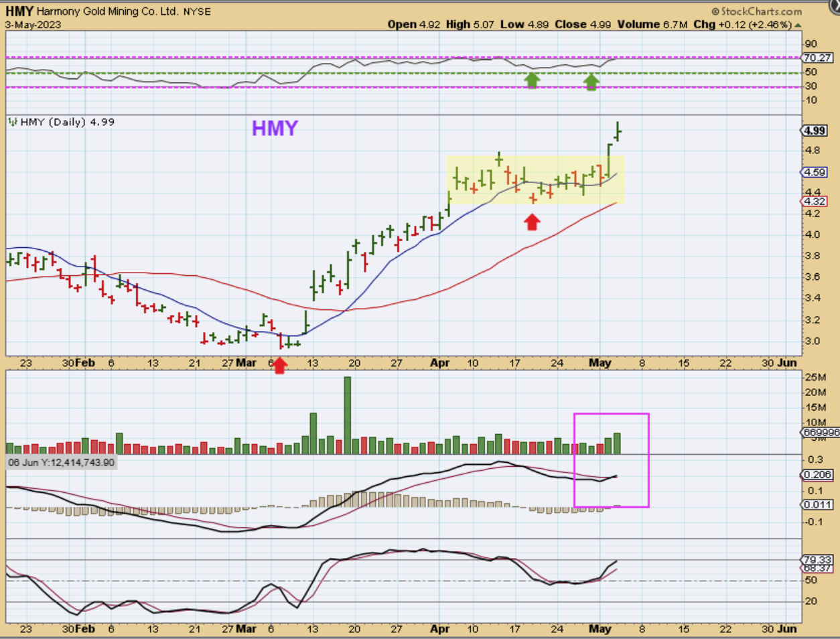Click the -0.1 label on the MACD axis
The image size is (840, 639).
click(x=814, y=522)
